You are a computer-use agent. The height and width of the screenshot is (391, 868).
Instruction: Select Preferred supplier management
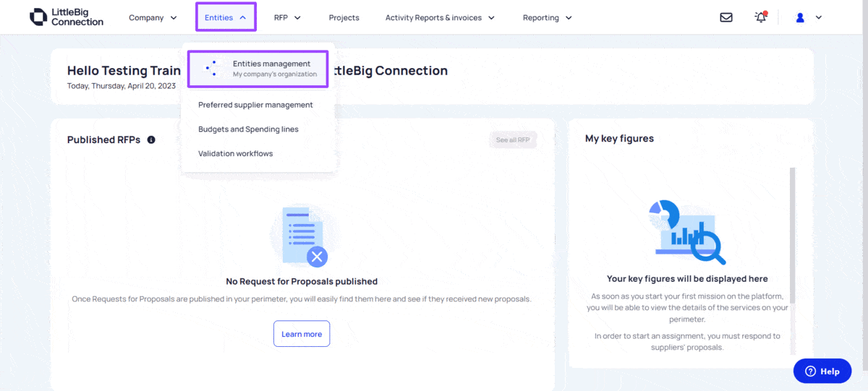click(255, 105)
